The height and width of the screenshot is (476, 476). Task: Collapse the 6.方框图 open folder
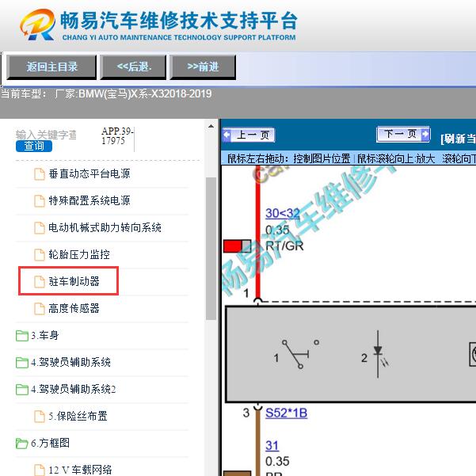[43, 443]
